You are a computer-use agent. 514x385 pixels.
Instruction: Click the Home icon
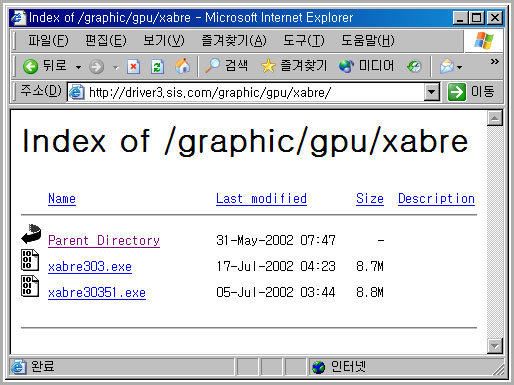coord(182,66)
